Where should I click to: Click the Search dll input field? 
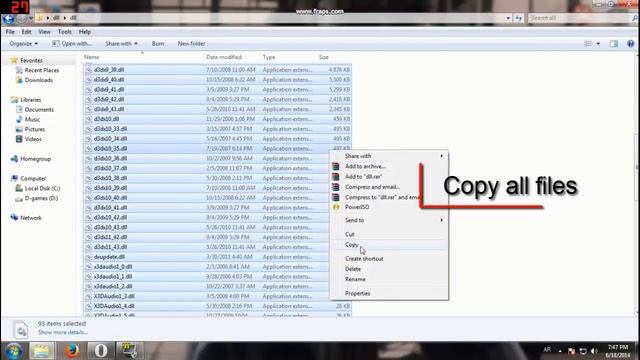(x=580, y=18)
